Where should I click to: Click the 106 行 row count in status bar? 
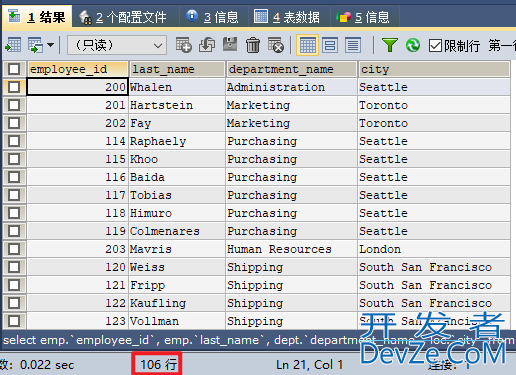158,364
